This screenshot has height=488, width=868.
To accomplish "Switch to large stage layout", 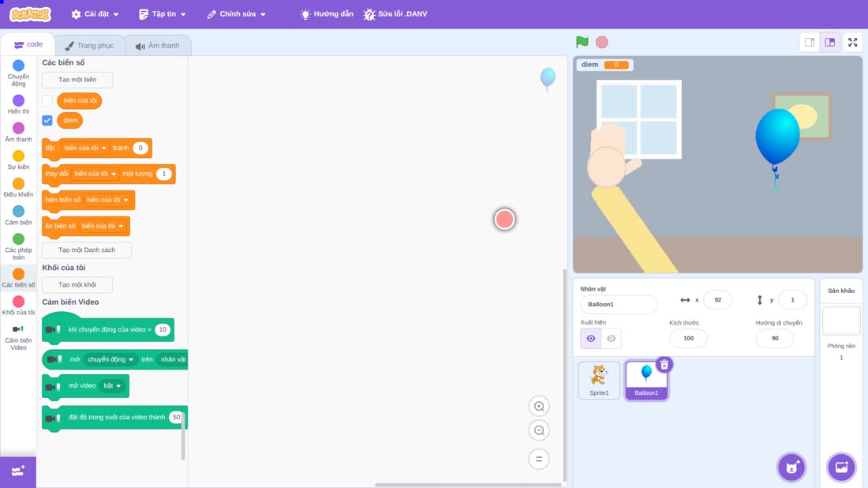I will click(830, 42).
